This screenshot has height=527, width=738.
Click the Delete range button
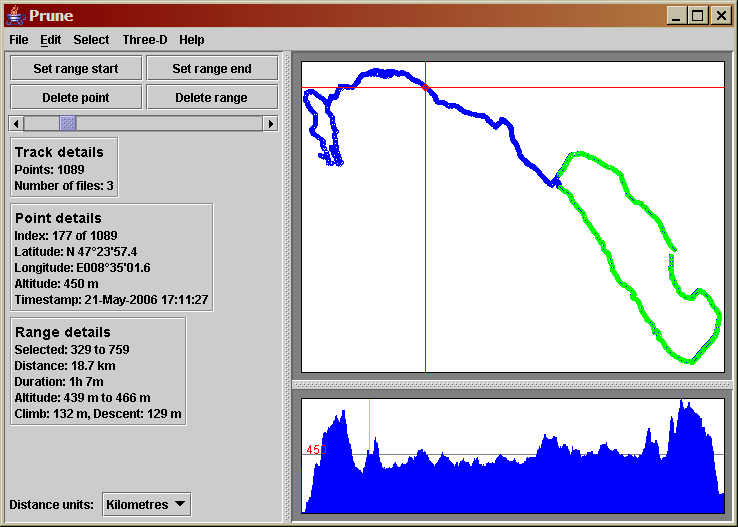[212, 97]
